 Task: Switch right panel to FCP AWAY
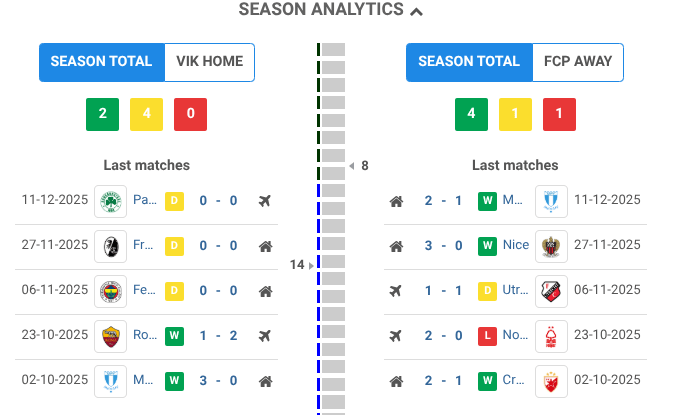[578, 62]
